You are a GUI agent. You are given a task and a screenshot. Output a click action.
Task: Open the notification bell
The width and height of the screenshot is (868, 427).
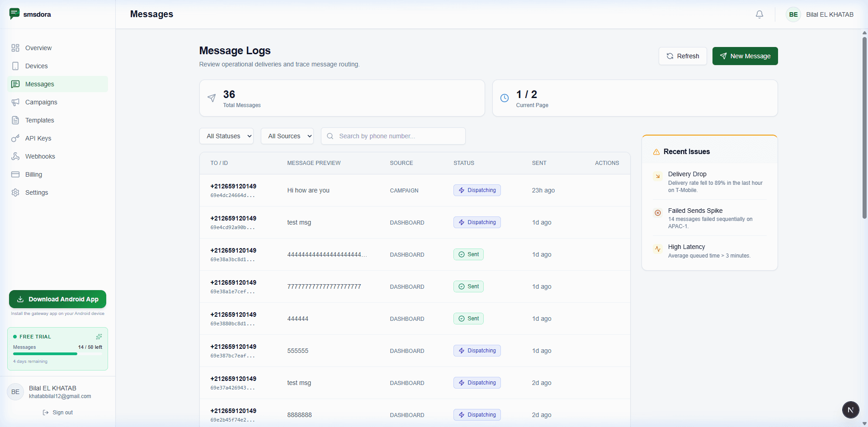(759, 14)
